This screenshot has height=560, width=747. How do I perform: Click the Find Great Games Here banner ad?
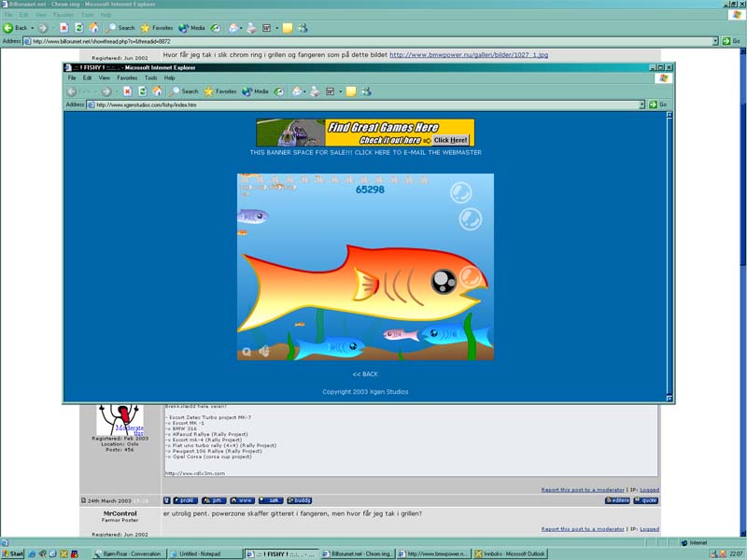365,133
